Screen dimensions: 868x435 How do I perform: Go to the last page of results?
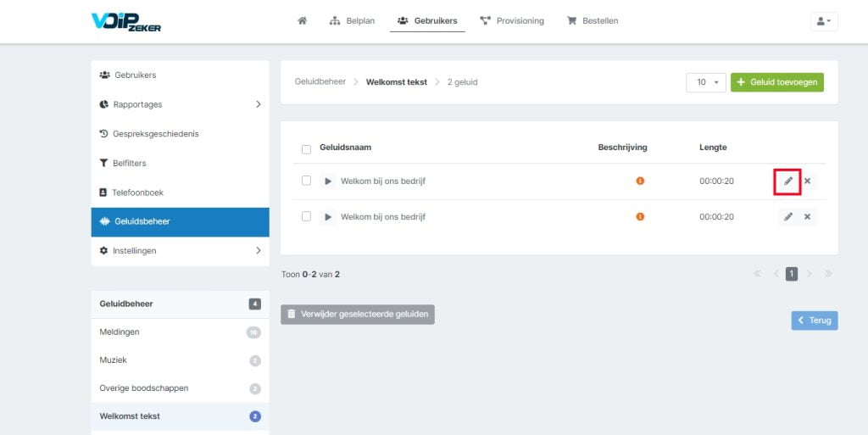[828, 273]
